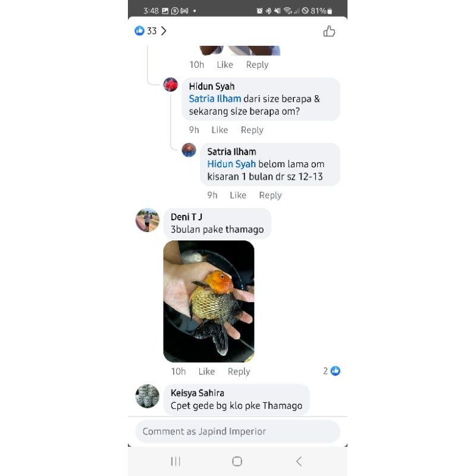Screen dimensions: 476x476
Task: Like Satria Ilham's reply about sz 12-13
Action: [237, 195]
